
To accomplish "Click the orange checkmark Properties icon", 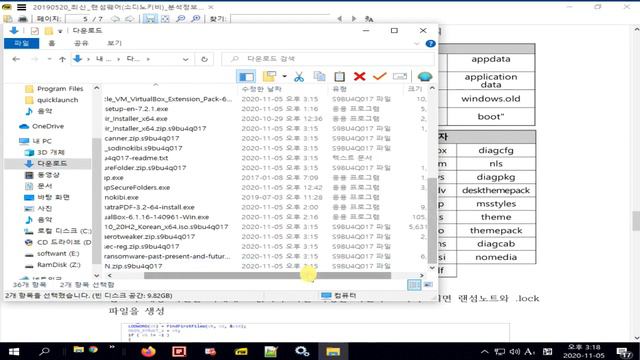I will [380, 76].
